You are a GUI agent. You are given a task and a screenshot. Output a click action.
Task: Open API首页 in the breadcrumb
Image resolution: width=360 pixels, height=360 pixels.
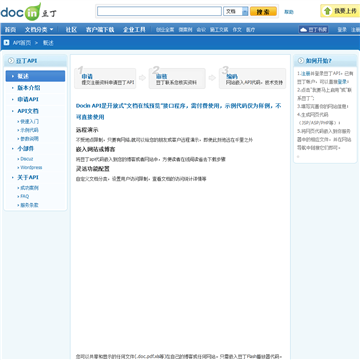22,43
